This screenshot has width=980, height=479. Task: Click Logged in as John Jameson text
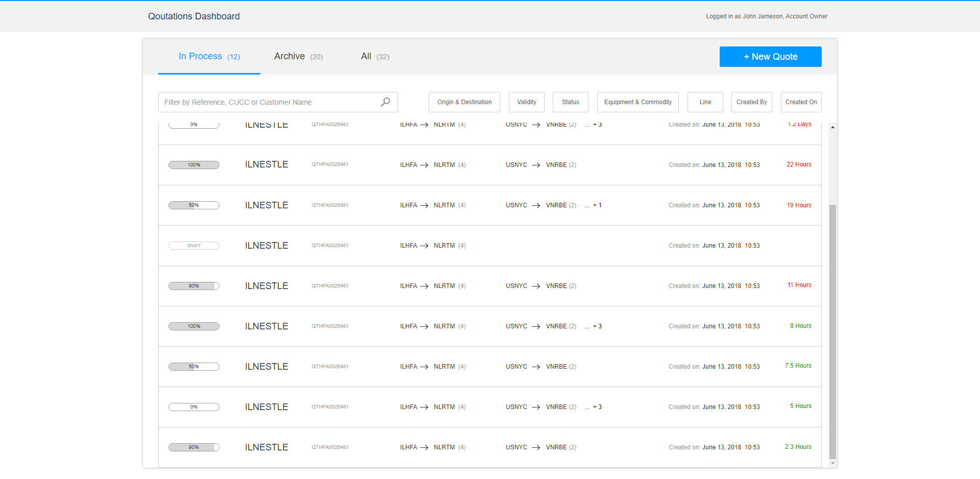click(767, 16)
